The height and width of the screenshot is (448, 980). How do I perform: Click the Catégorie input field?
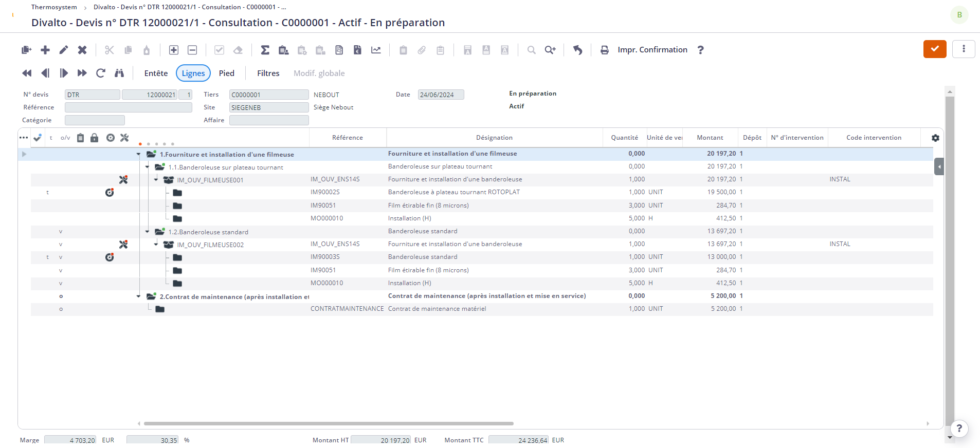point(95,120)
